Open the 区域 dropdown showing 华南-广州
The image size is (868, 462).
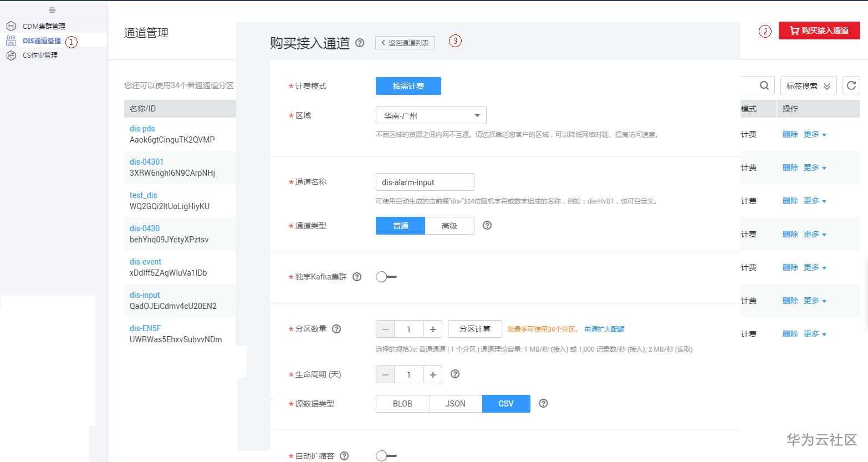(x=431, y=115)
